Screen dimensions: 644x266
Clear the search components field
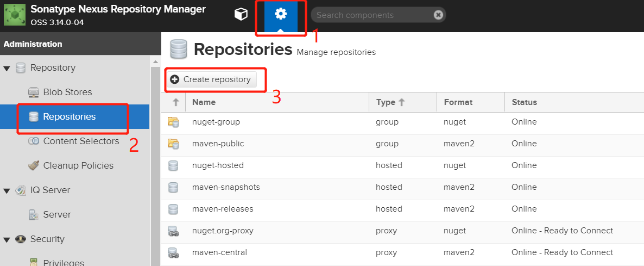coord(438,15)
